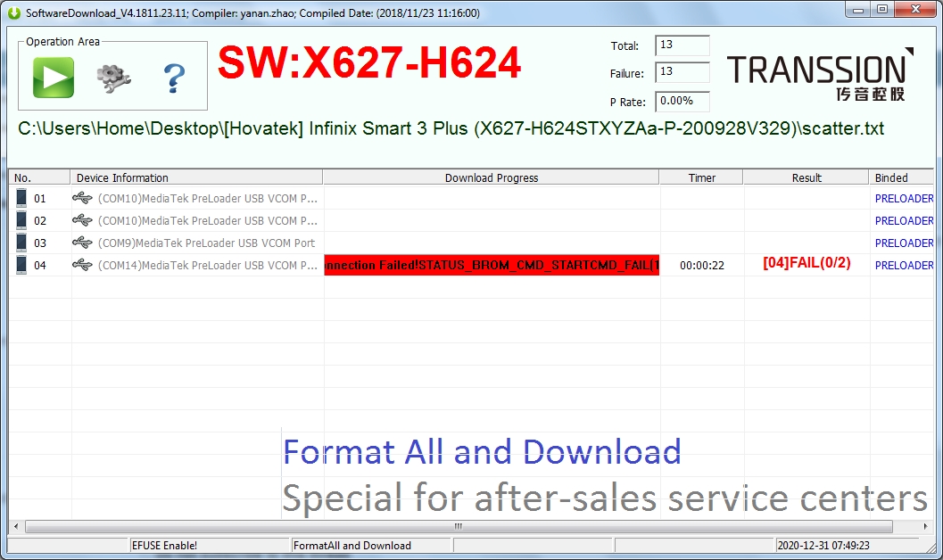Click the Result column header
943x560 pixels.
click(x=806, y=177)
